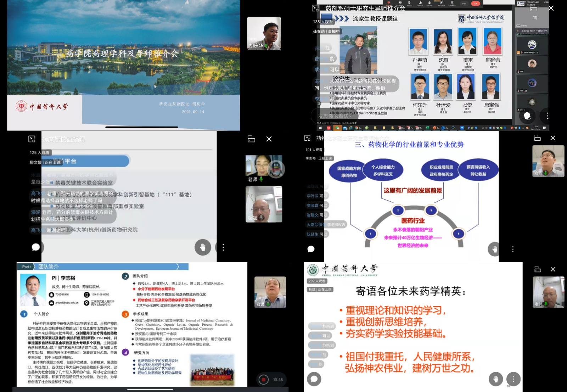The width and height of the screenshot is (567, 392).
Task: Click the location pin icon on the top toolbar
Action: (452, 3)
